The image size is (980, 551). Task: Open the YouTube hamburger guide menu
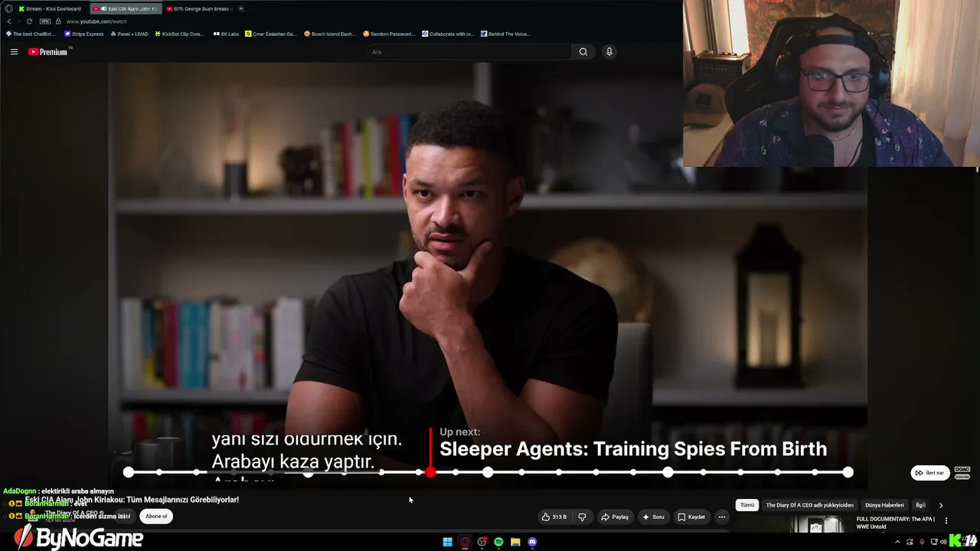pyautogui.click(x=14, y=52)
